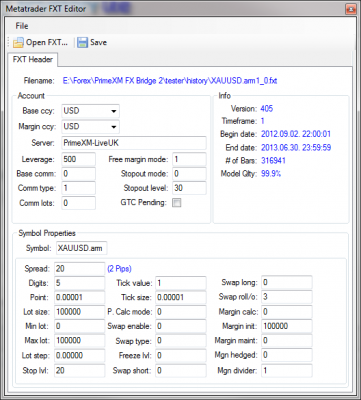Click the Swap long field
This screenshot has width=361, height=400.
287,283
